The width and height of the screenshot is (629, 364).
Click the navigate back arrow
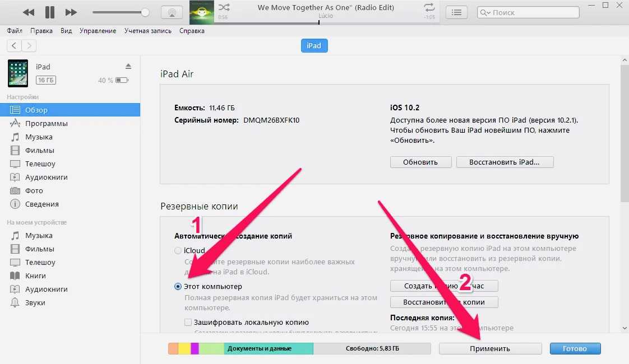(x=14, y=45)
